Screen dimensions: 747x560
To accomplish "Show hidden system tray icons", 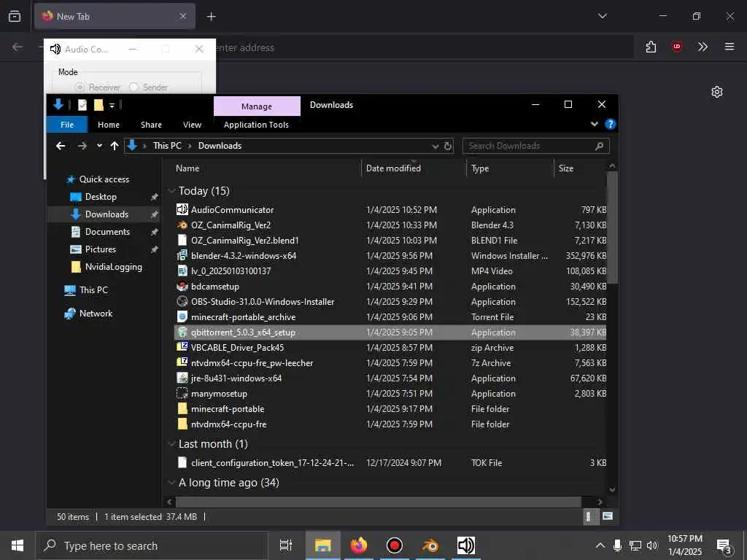I will click(600, 545).
